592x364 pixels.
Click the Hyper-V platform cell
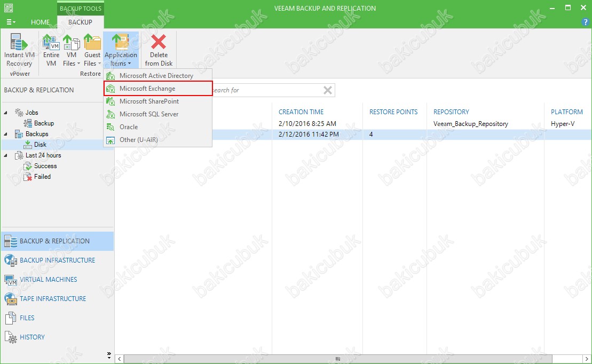(563, 123)
